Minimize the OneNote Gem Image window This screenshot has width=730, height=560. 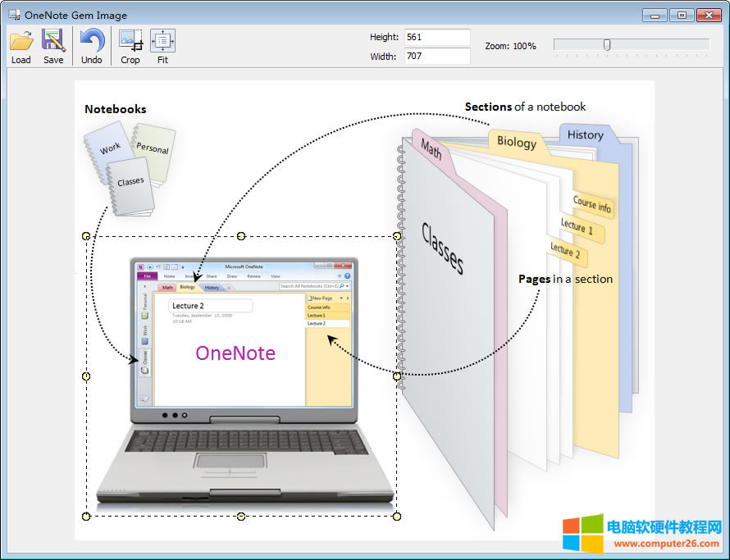(655, 15)
